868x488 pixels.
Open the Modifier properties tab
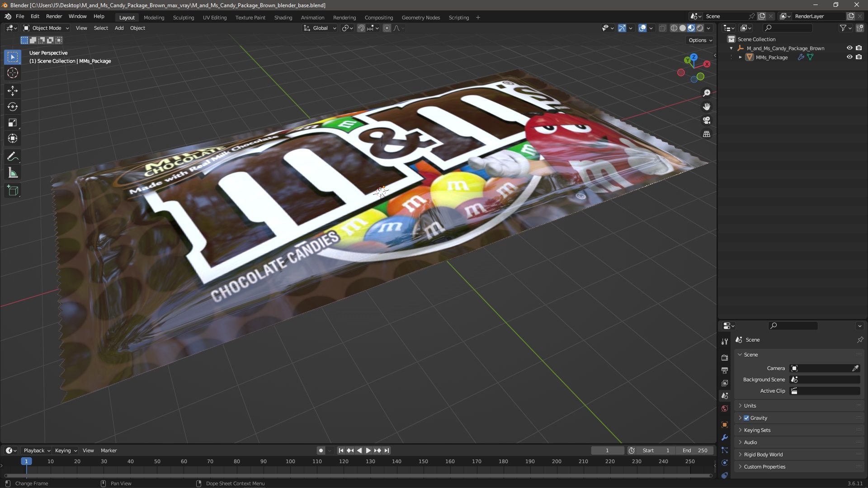point(725,437)
